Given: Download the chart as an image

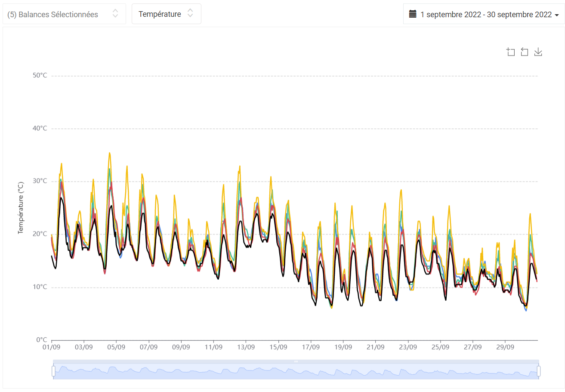Looking at the screenshot, I should coord(538,52).
